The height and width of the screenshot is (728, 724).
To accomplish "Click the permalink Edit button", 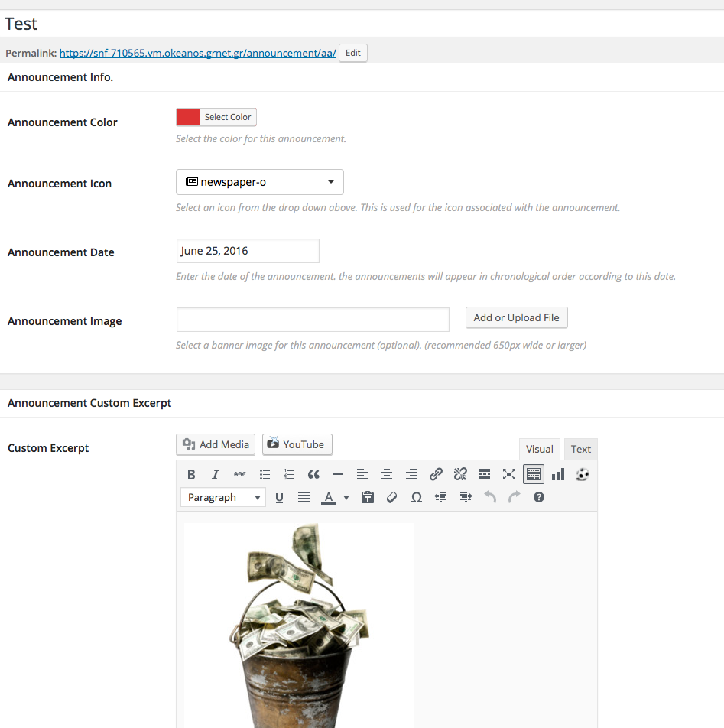I will point(353,53).
